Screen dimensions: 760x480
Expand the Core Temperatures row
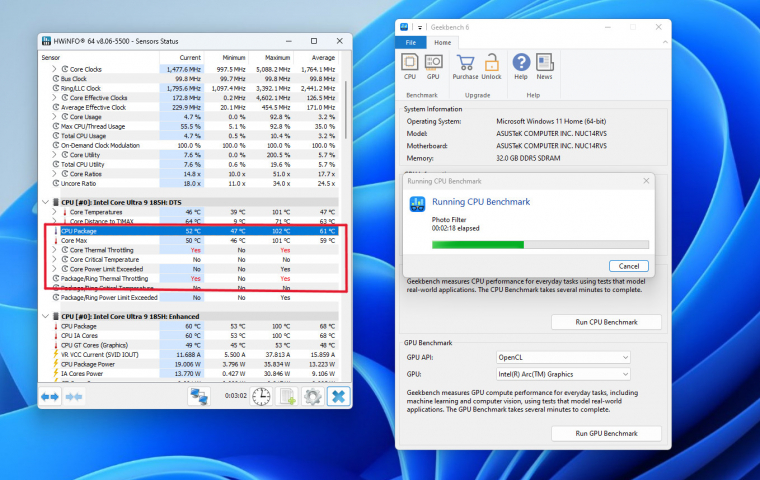(54, 212)
